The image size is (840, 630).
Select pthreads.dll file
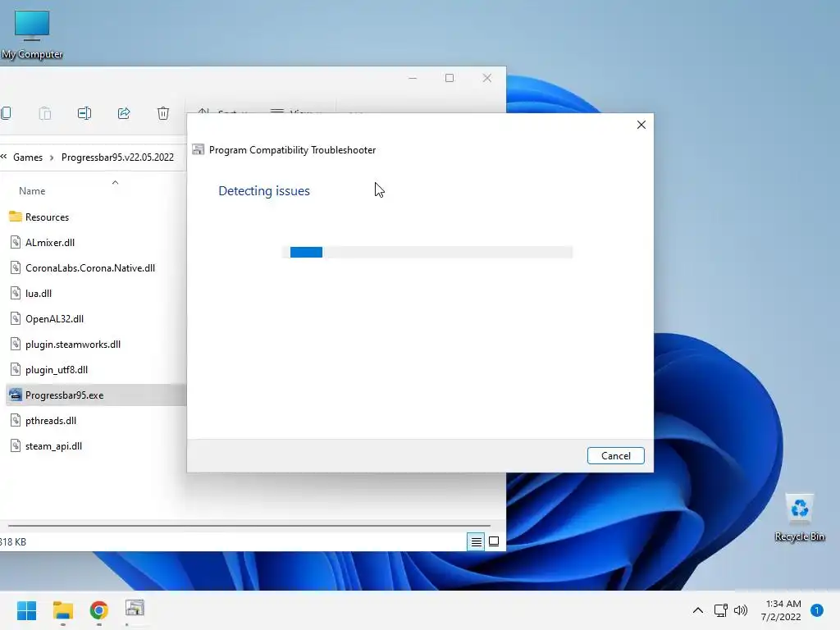(51, 421)
